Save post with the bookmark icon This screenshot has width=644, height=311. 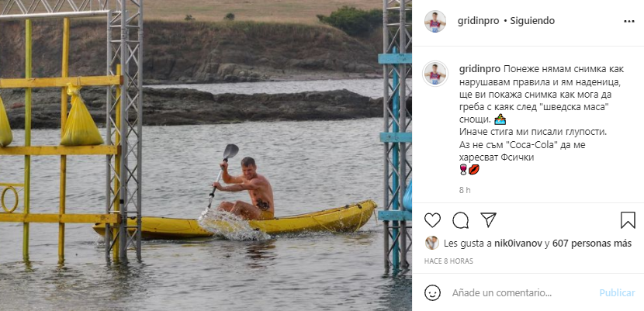628,220
